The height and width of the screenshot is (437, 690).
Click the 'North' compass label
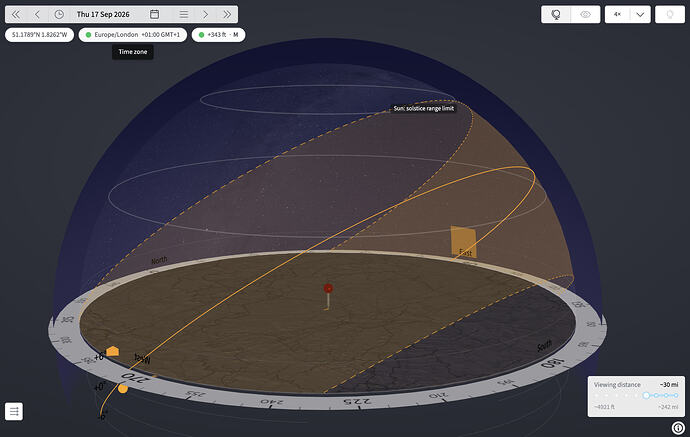click(159, 260)
